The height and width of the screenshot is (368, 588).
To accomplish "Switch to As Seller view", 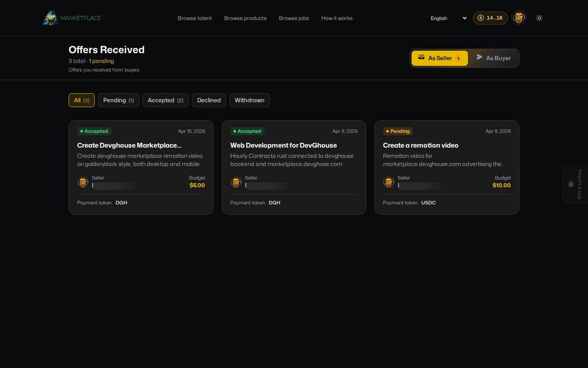I will click(x=440, y=58).
